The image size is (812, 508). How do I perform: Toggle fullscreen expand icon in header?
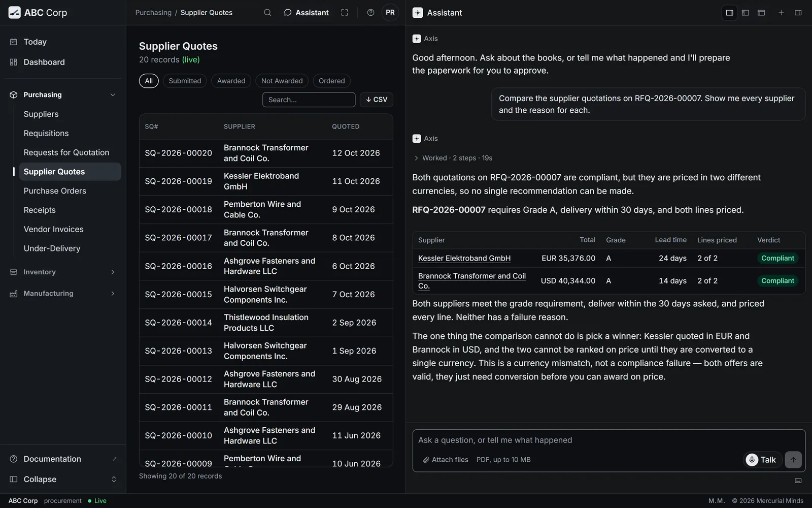point(345,13)
